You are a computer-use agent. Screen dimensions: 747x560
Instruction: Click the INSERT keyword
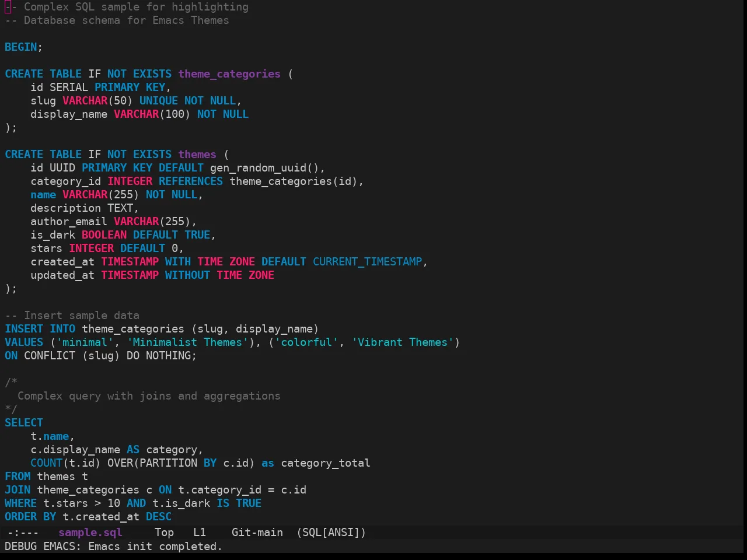(24, 329)
